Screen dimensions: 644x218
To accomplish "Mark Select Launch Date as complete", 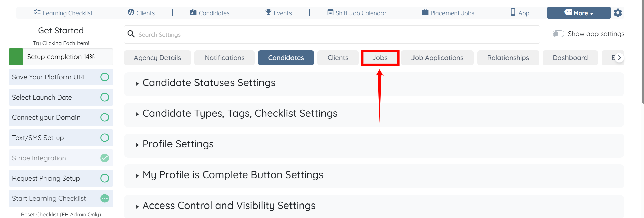I will pos(105,97).
